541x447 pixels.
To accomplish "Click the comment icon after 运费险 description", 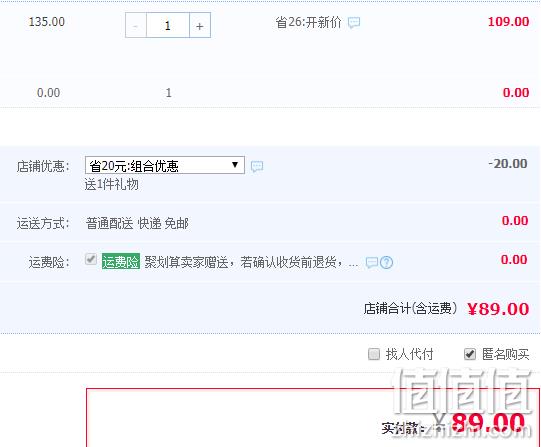I will click(372, 262).
